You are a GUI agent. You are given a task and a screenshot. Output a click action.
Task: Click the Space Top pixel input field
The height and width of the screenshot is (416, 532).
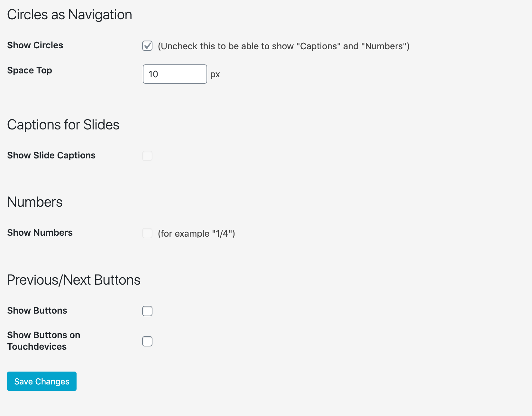click(175, 74)
